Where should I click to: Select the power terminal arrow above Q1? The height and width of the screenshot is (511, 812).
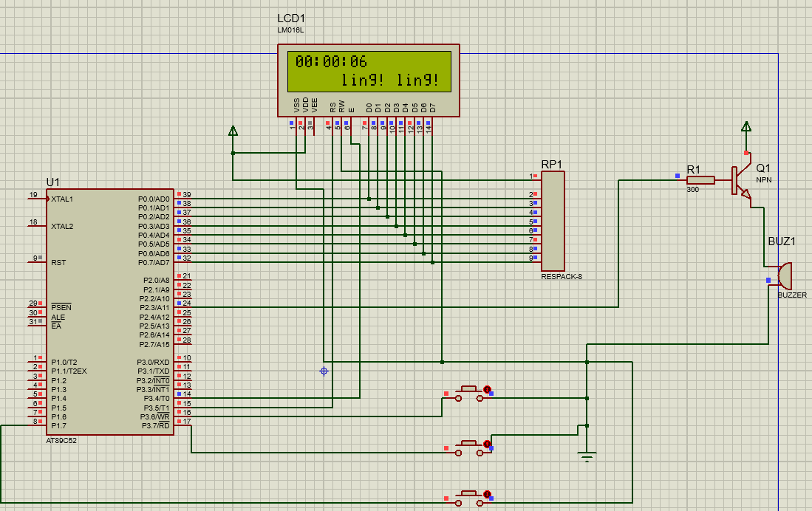click(x=746, y=127)
